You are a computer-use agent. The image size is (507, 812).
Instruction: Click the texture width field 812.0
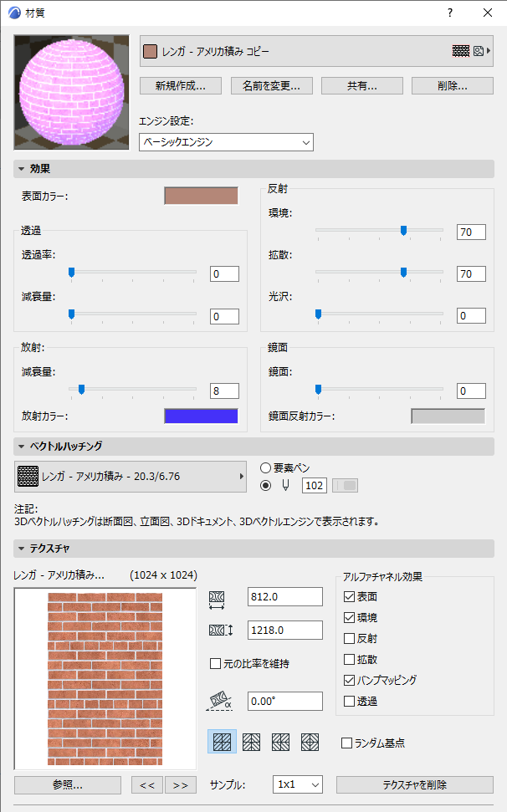[285, 596]
